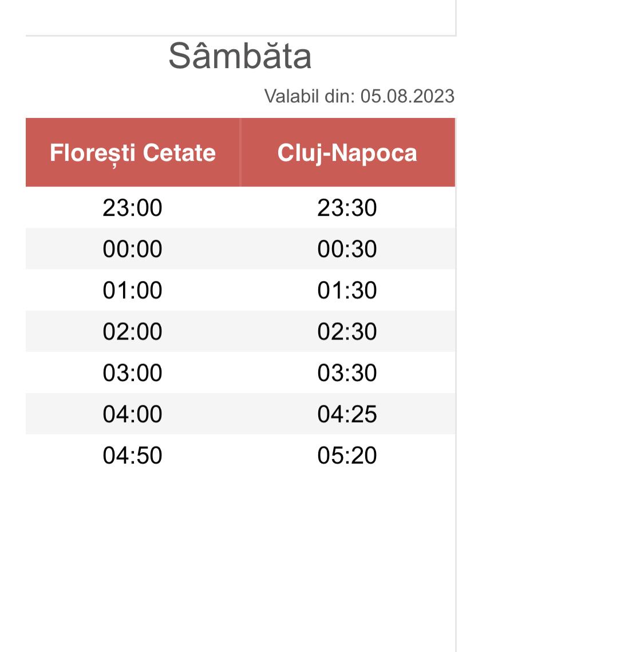Viewport: 644px width, 652px height.
Task: Select the 04:50 departure cell
Action: (133, 455)
